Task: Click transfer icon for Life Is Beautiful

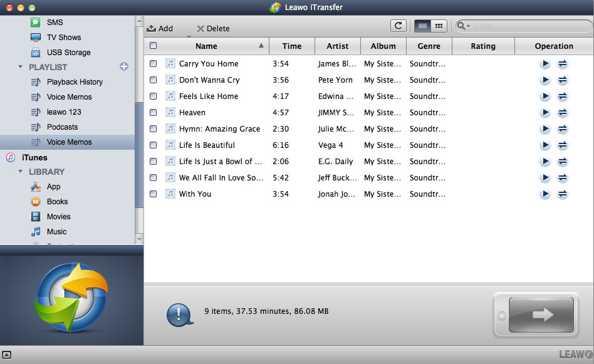Action: tap(563, 145)
